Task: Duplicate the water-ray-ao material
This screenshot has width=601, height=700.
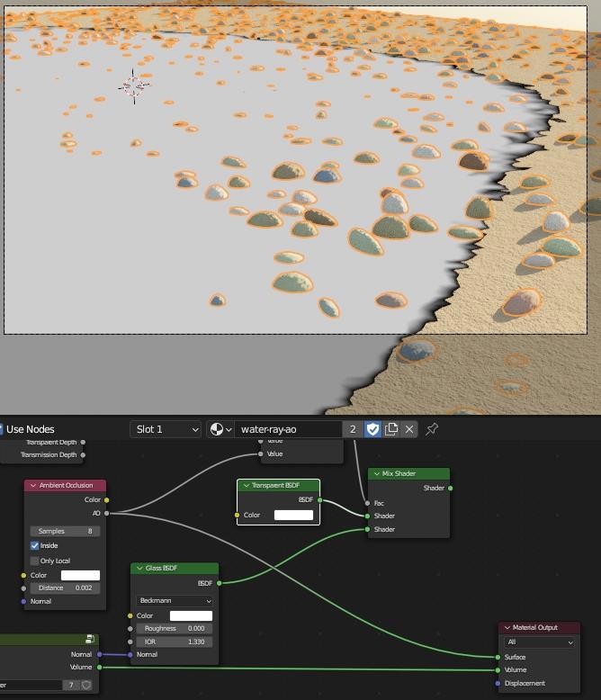Action: coord(391,429)
